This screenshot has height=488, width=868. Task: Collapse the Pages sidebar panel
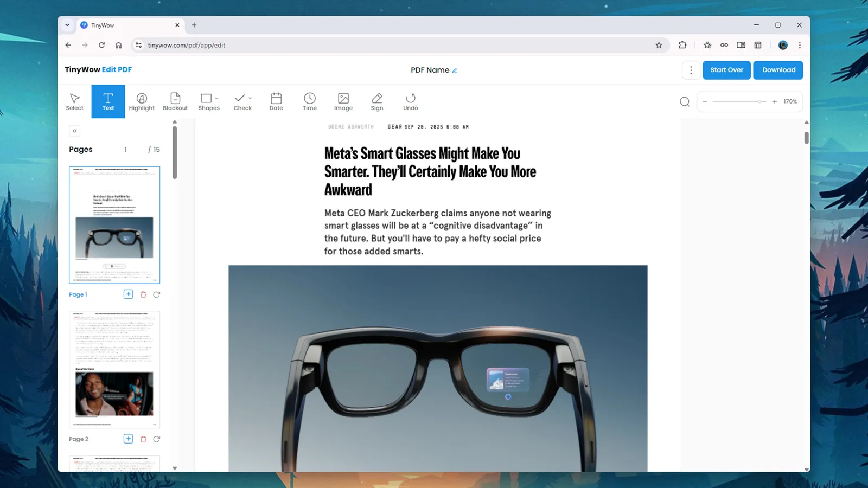(75, 131)
